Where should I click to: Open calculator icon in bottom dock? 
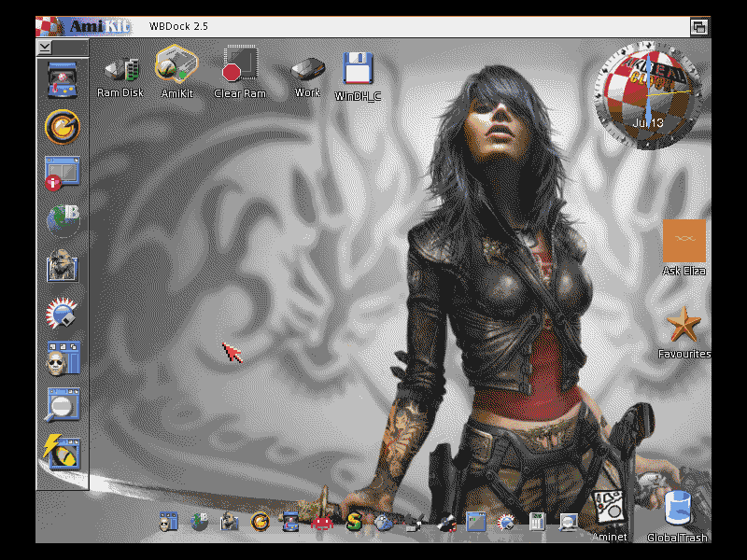tap(537, 522)
